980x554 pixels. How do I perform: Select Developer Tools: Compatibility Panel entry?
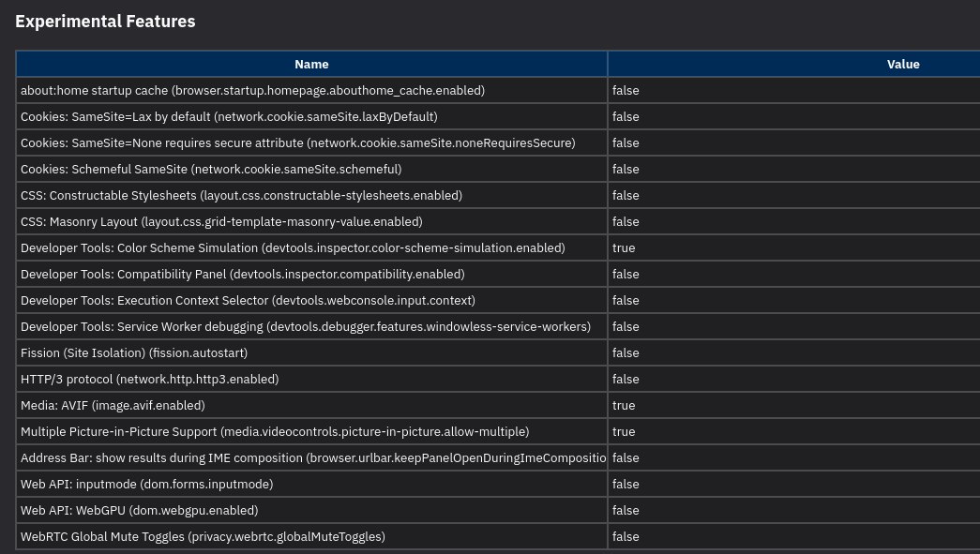243,275
